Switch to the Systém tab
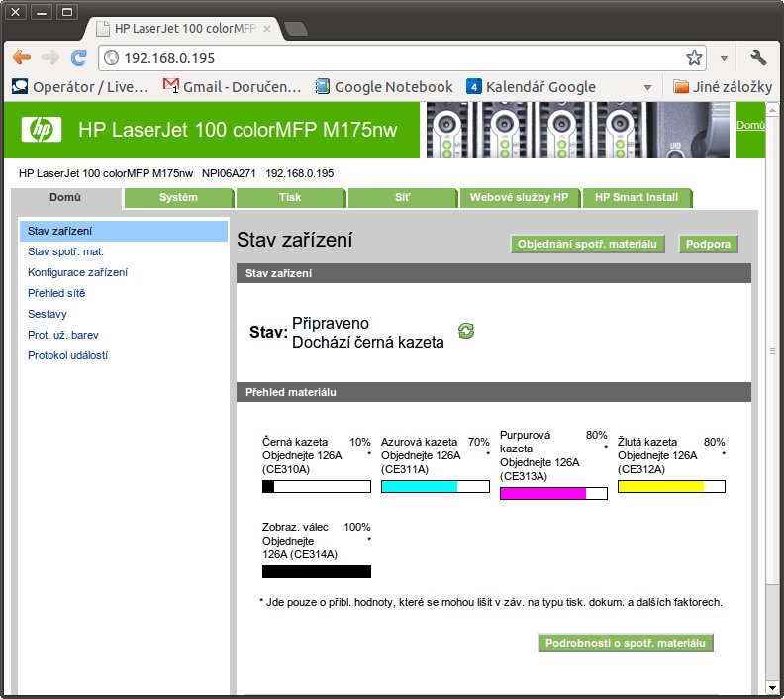 click(178, 197)
